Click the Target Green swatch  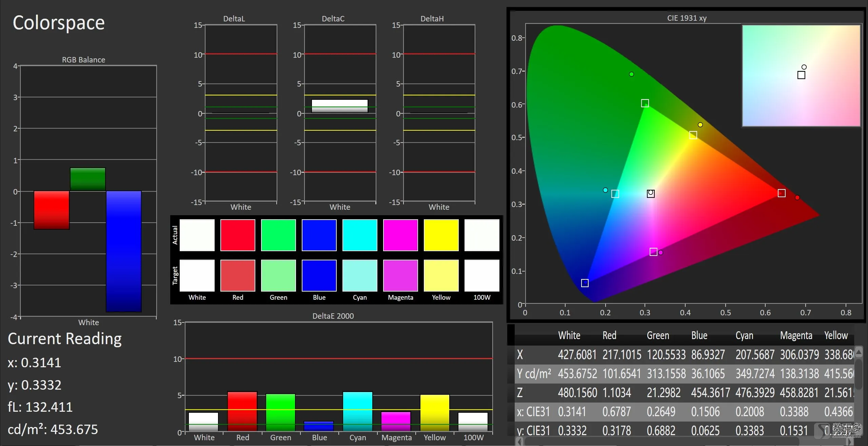click(x=278, y=276)
